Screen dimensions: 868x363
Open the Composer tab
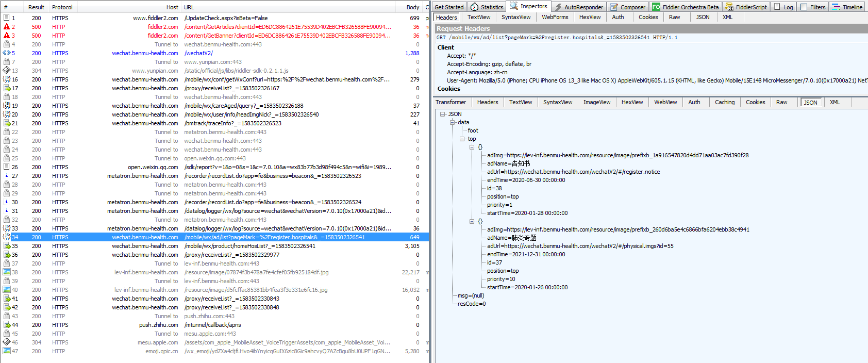628,7
